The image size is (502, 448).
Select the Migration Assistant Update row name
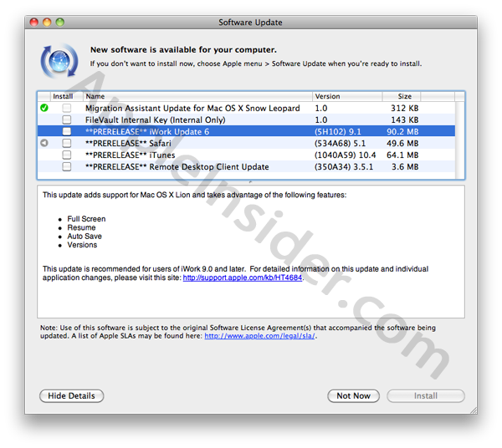(x=192, y=109)
